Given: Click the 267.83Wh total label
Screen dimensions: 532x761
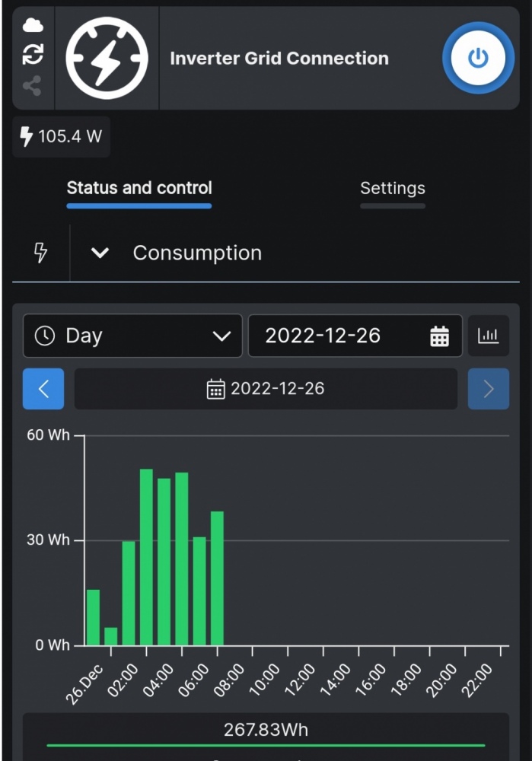Looking at the screenshot, I should coord(266,730).
